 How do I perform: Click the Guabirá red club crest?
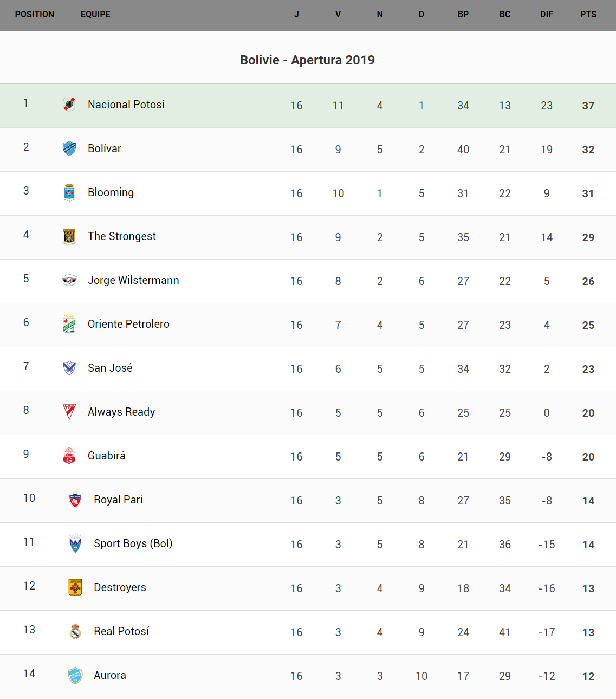click(69, 456)
